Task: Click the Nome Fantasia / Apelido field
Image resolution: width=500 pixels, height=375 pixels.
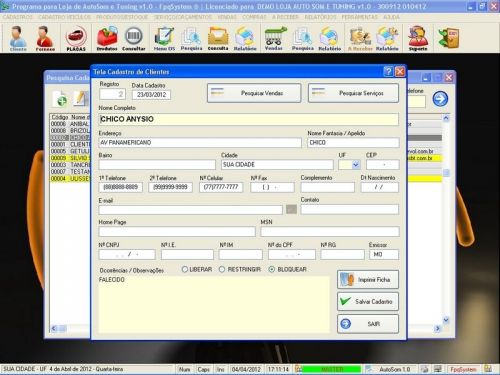Action: (353, 142)
